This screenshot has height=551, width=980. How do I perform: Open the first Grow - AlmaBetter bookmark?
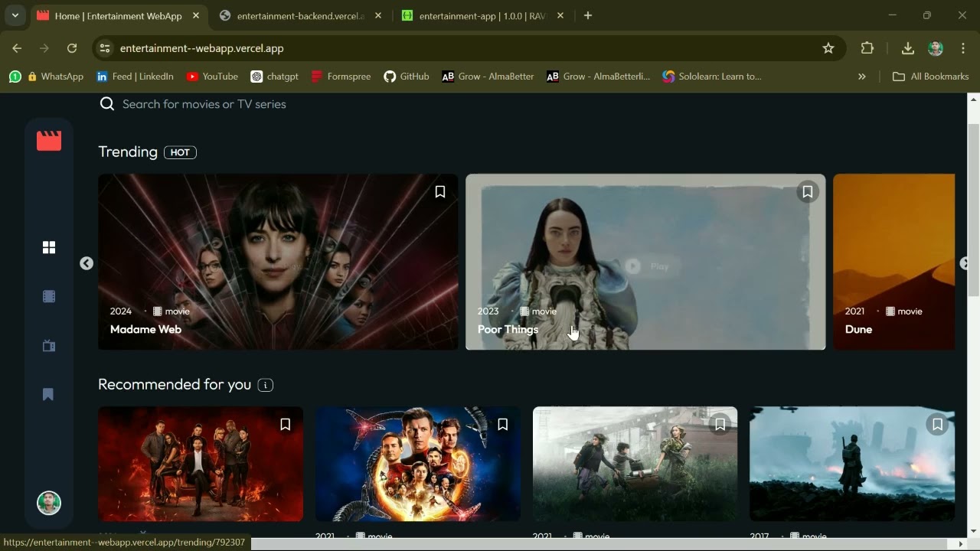coord(488,77)
